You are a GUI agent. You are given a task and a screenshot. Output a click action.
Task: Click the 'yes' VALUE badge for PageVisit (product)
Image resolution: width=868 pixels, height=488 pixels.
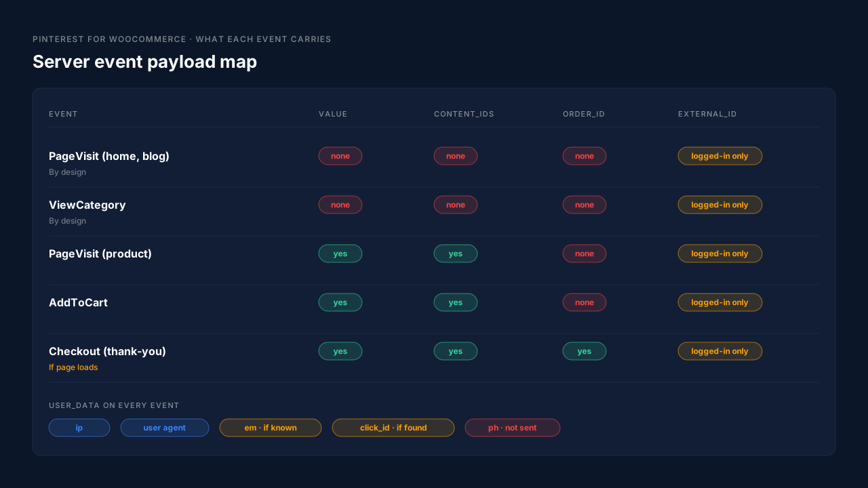(x=340, y=253)
